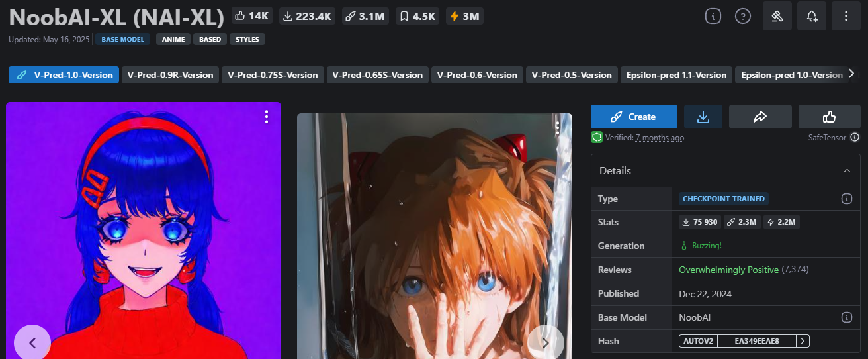Click the 3M lightning buzz badge
The image size is (868, 359).
click(x=464, y=16)
